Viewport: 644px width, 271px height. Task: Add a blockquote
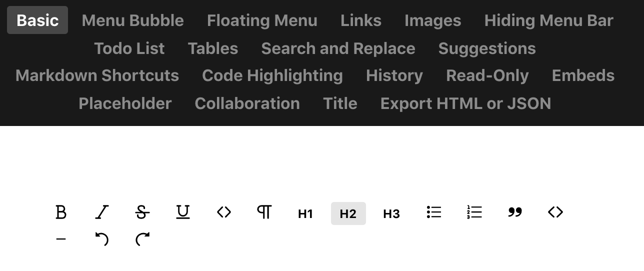(515, 212)
